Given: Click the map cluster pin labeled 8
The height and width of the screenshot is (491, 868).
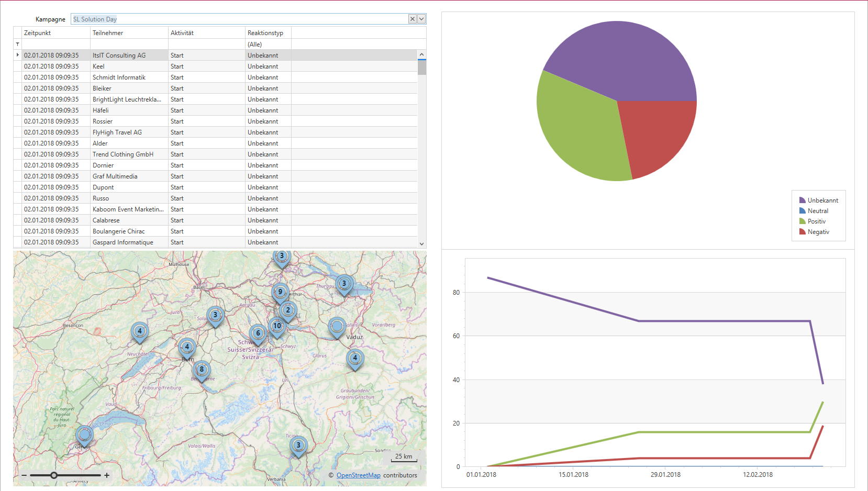Looking at the screenshot, I should coord(202,371).
